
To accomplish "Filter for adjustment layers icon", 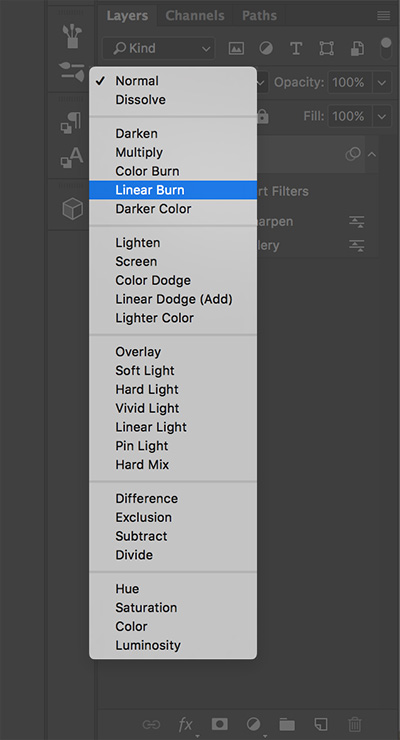I will tap(266, 48).
